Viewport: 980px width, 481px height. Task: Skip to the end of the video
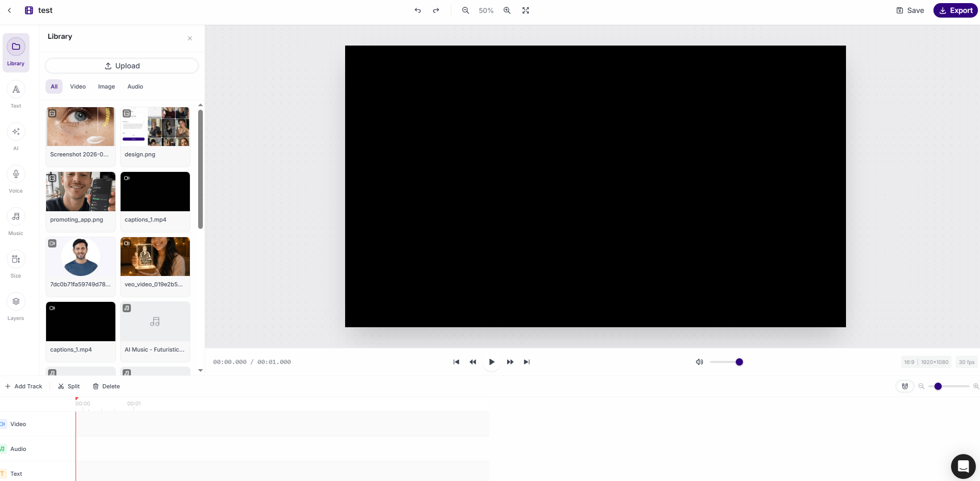pos(527,362)
